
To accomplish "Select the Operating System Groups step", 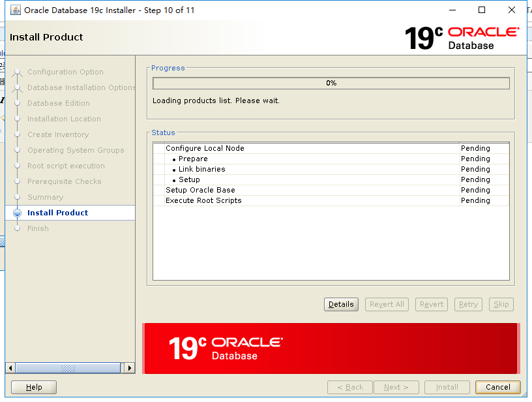I will tap(76, 150).
